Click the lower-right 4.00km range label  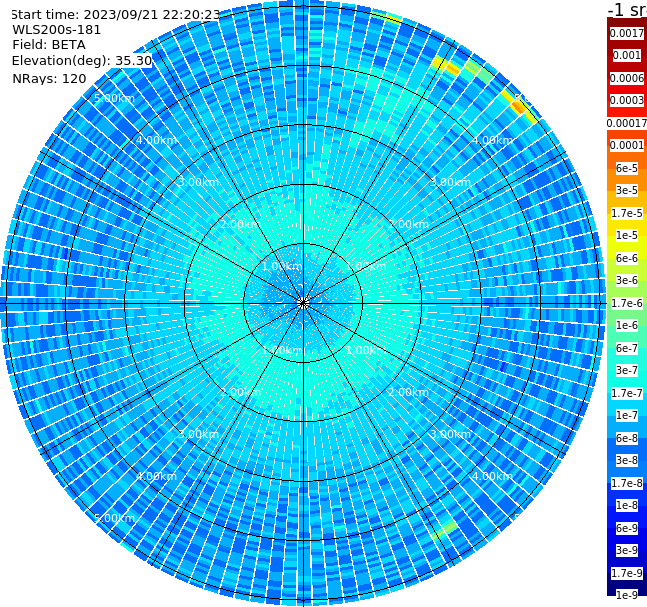(x=492, y=476)
